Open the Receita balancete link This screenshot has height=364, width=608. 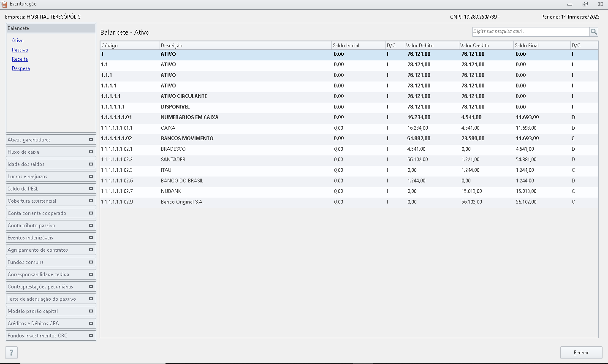[20, 59]
